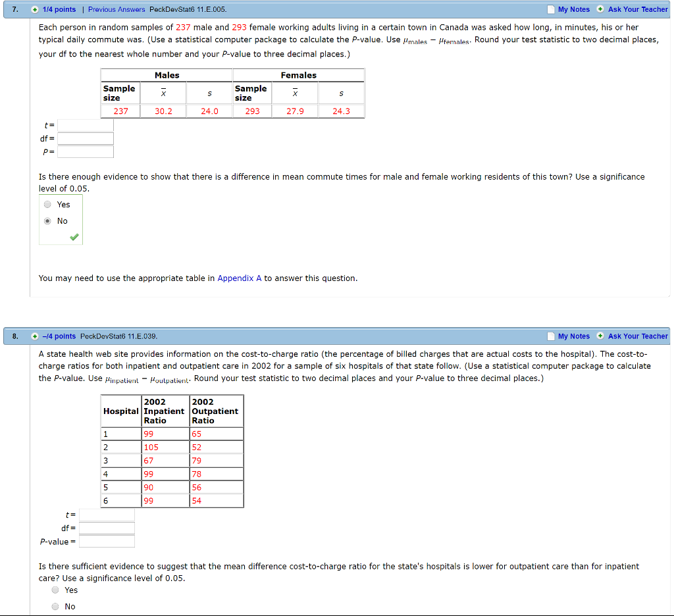
Task: Focus the P = field in question 7
Action: pos(86,152)
